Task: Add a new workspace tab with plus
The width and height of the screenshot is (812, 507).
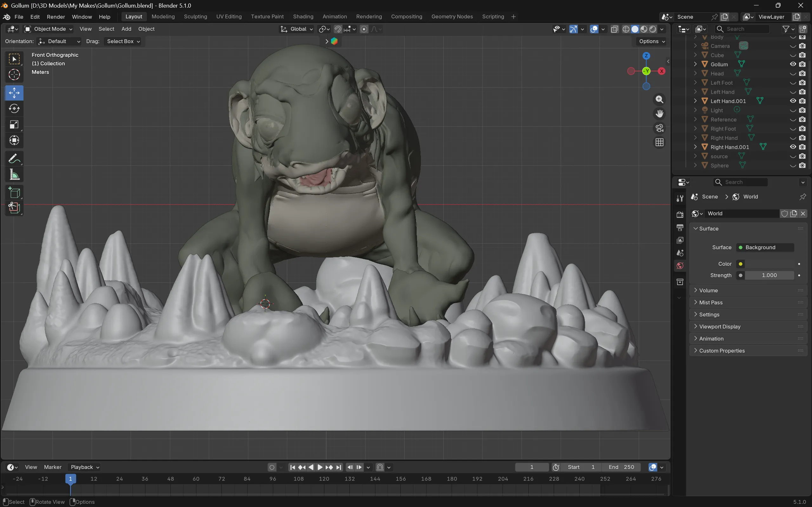Action: (x=513, y=17)
